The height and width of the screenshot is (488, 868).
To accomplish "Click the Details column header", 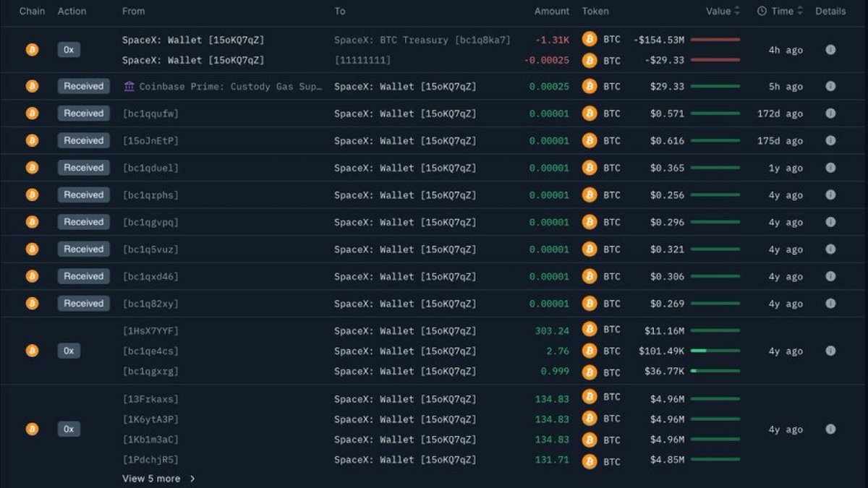I will tap(830, 11).
